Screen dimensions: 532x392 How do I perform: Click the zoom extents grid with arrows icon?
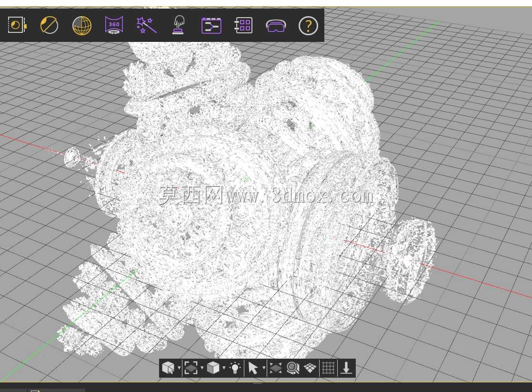tap(275, 368)
